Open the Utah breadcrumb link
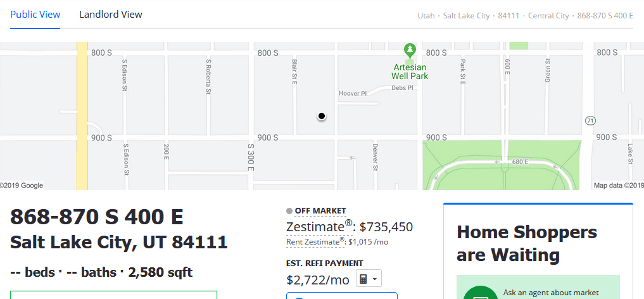 426,16
